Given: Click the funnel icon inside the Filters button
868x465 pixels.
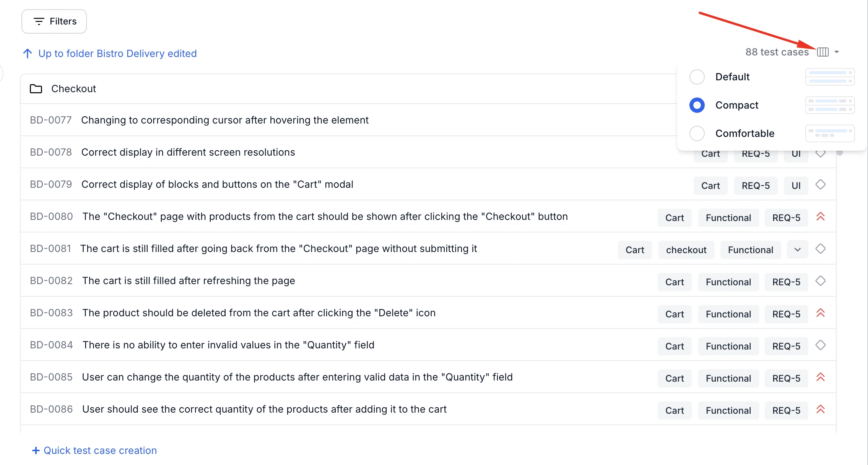Looking at the screenshot, I should coord(39,21).
